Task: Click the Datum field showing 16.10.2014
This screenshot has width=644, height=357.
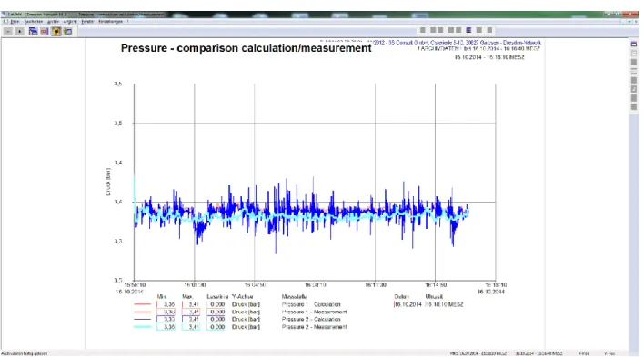Action: tap(408, 304)
